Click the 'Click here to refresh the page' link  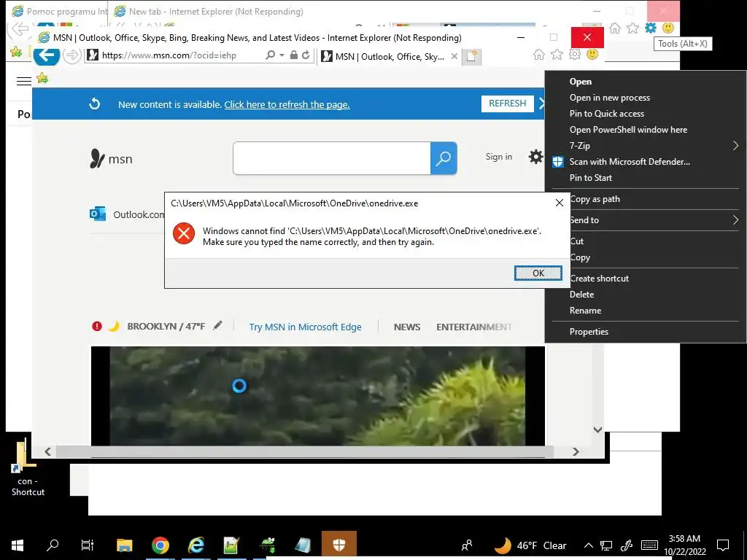pos(287,105)
